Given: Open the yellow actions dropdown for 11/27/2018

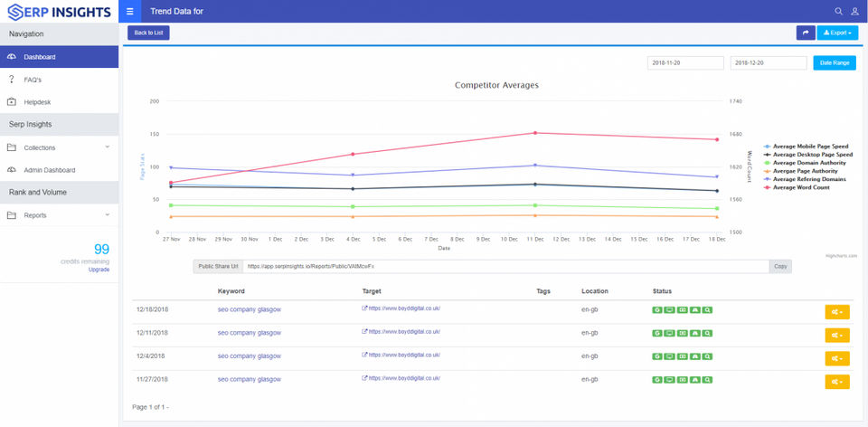Looking at the screenshot, I should [837, 382].
